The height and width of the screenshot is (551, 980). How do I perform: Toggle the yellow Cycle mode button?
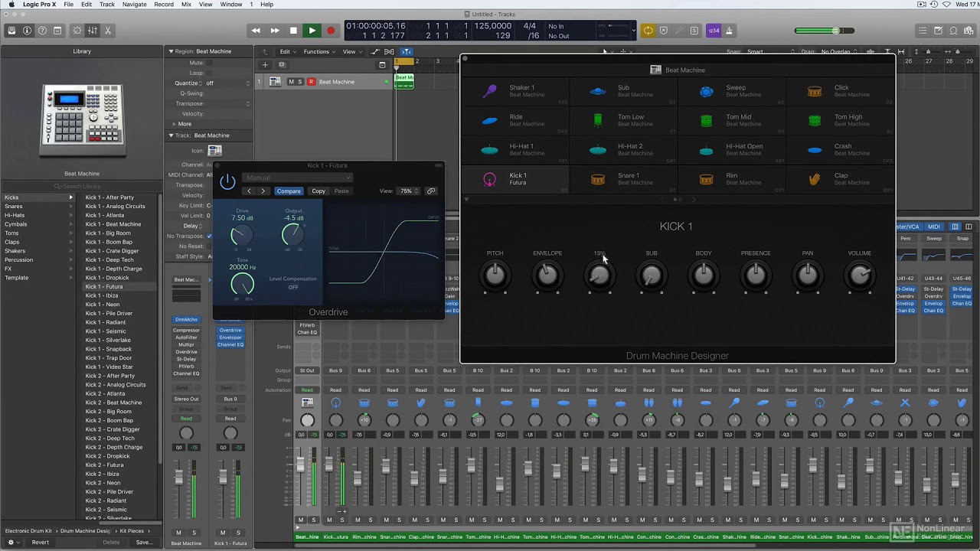click(648, 31)
